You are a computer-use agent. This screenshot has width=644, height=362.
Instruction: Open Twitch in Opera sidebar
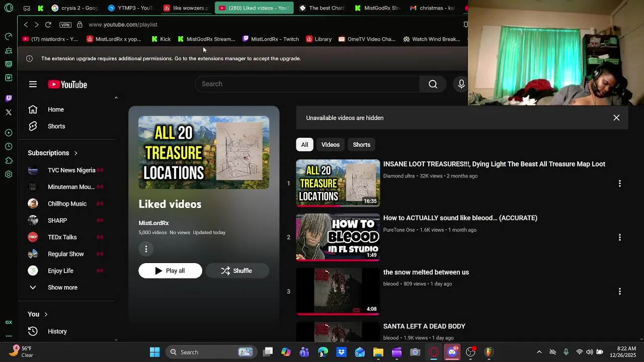click(x=9, y=98)
